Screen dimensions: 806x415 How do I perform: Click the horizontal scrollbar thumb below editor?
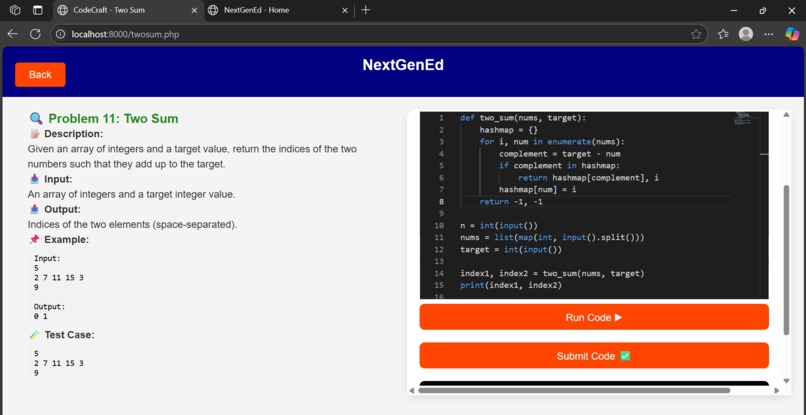574,390
